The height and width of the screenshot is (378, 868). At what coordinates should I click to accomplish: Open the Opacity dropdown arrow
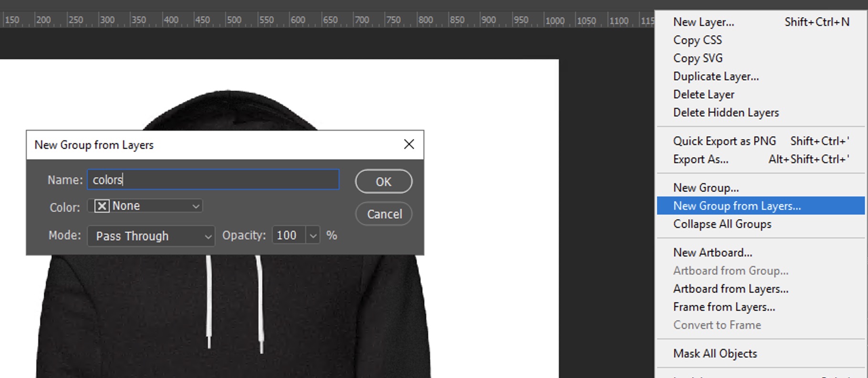click(313, 235)
